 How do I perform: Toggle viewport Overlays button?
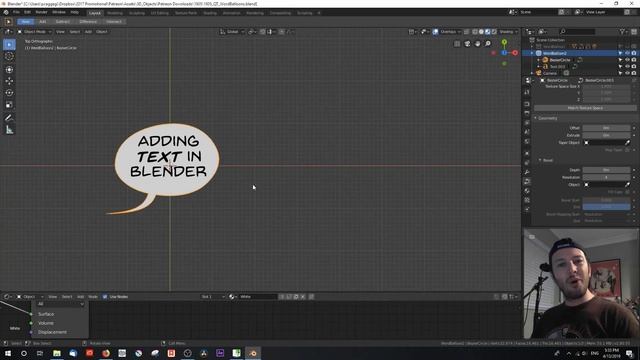(436, 31)
